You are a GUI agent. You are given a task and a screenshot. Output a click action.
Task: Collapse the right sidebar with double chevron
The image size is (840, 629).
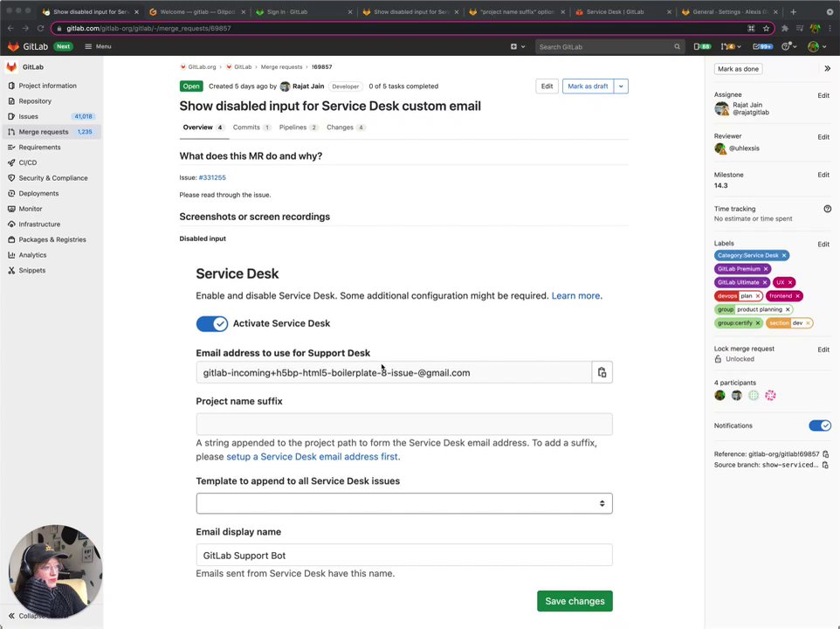coord(827,68)
